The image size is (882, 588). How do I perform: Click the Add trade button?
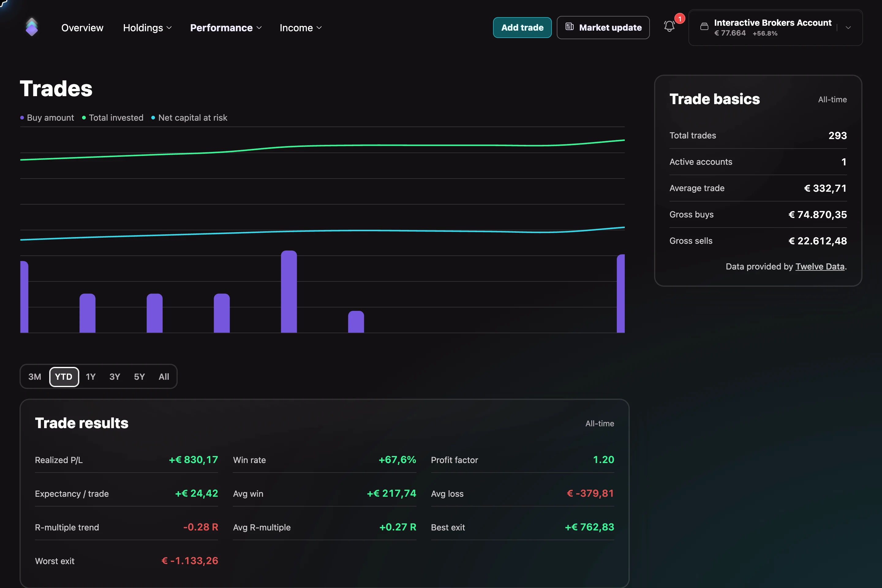coord(522,27)
